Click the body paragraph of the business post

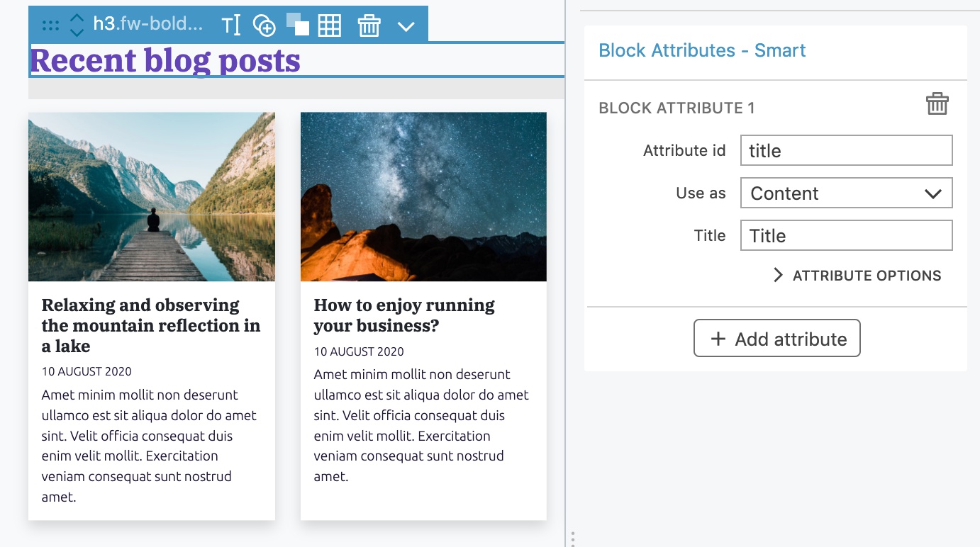pyautogui.click(x=421, y=425)
